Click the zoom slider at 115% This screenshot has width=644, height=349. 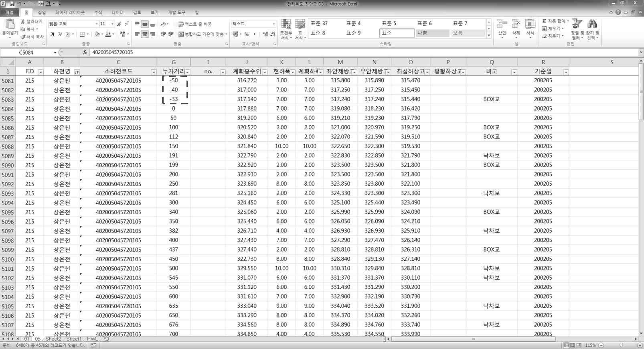621,345
